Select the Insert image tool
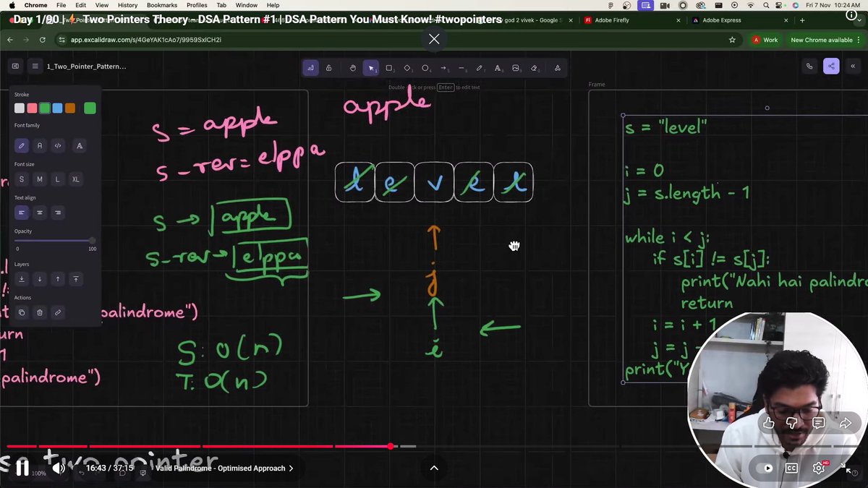 tap(516, 68)
